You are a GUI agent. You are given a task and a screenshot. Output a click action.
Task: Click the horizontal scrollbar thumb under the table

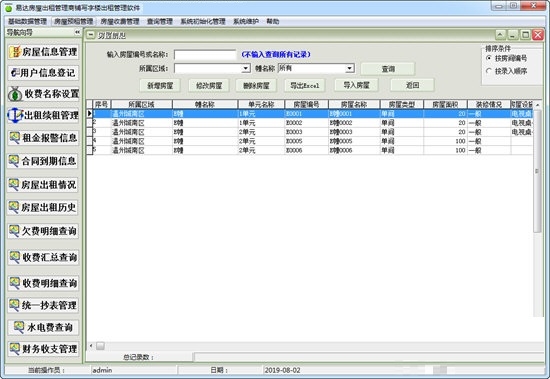pyautogui.click(x=100, y=346)
